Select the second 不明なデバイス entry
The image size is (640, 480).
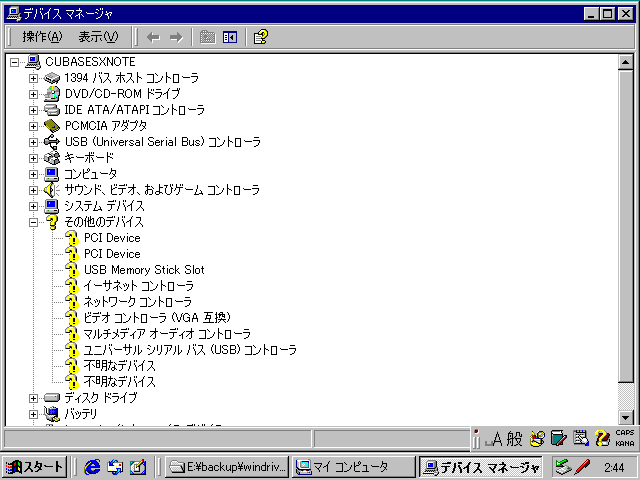[120, 382]
